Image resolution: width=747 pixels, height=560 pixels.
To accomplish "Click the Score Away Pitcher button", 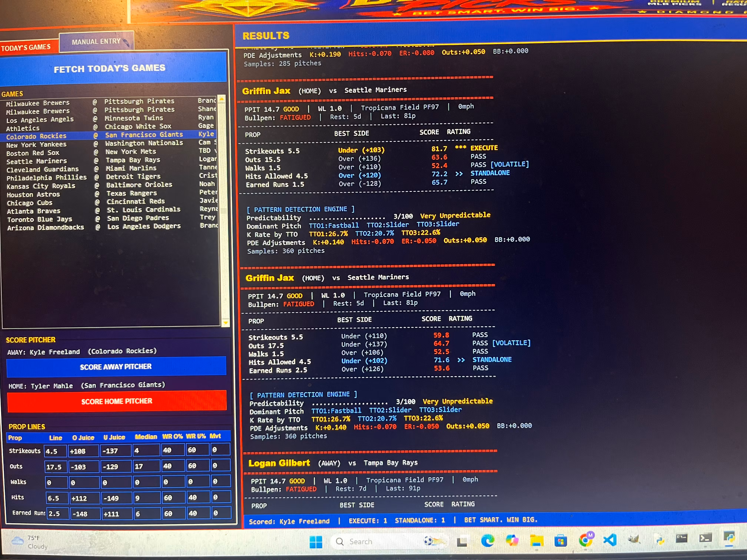I will pos(116,367).
